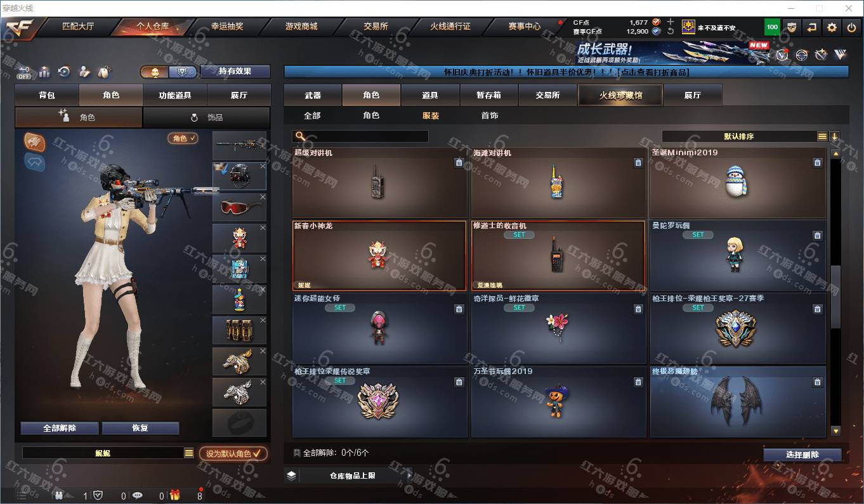The height and width of the screenshot is (504, 864).
Task: Click the item list vertical scrollbar
Action: tap(835, 293)
